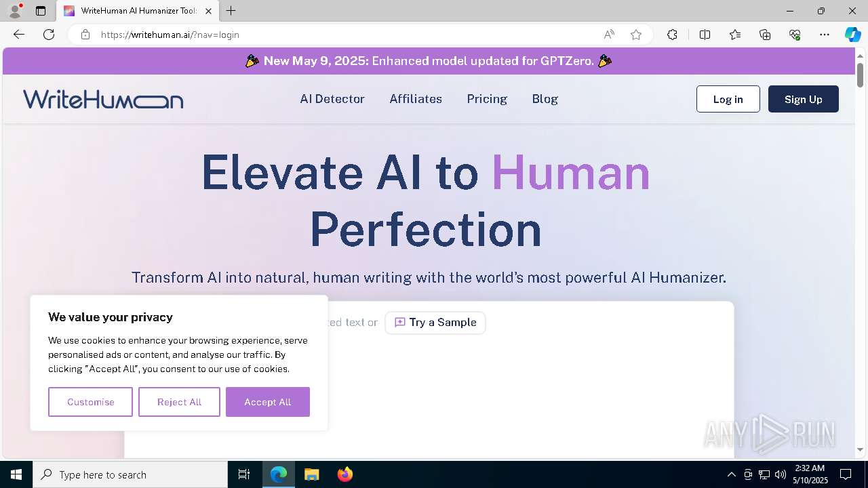
Task: Open the tab actions menu icon
Action: [41, 11]
